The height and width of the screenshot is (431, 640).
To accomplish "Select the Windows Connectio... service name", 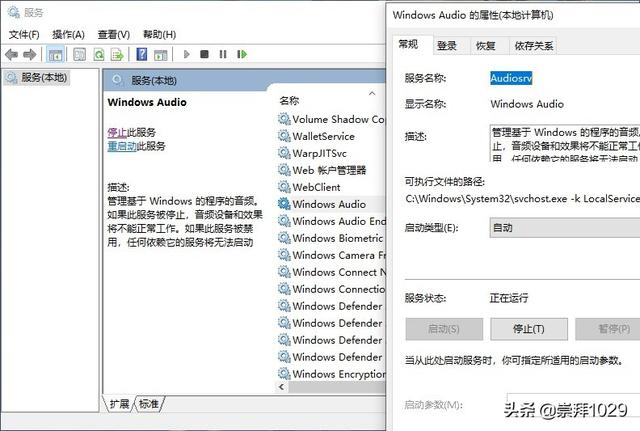I will 339,289.
